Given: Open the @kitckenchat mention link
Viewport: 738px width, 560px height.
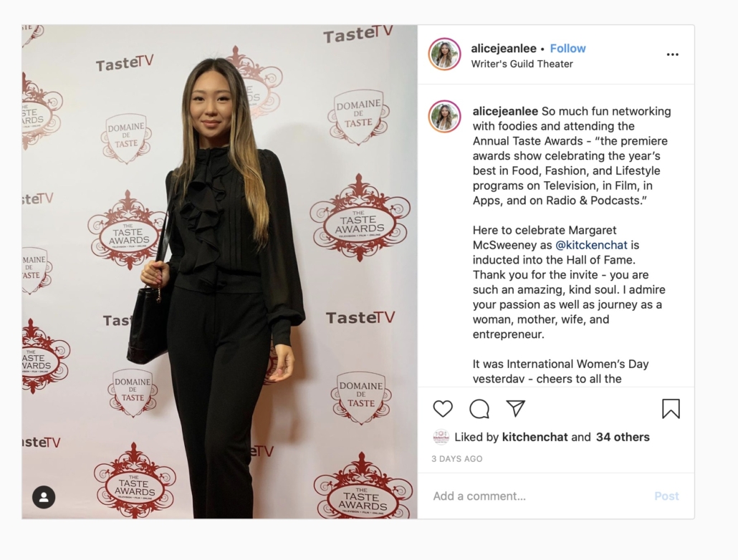Looking at the screenshot, I should pos(591,245).
